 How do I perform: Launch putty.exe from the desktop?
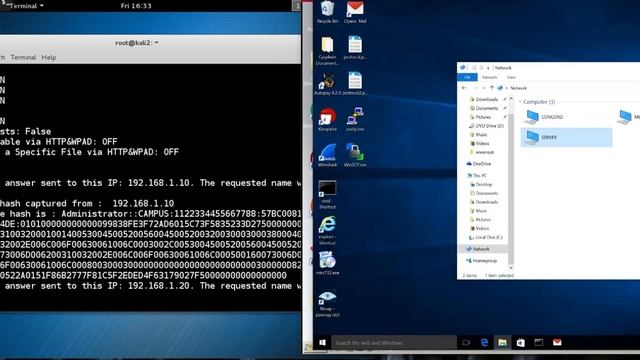pos(355,119)
